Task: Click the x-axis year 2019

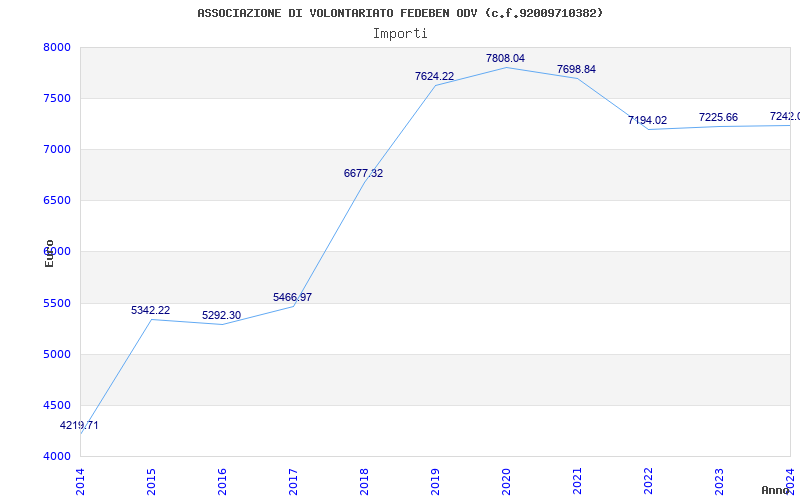Action: pos(435,482)
